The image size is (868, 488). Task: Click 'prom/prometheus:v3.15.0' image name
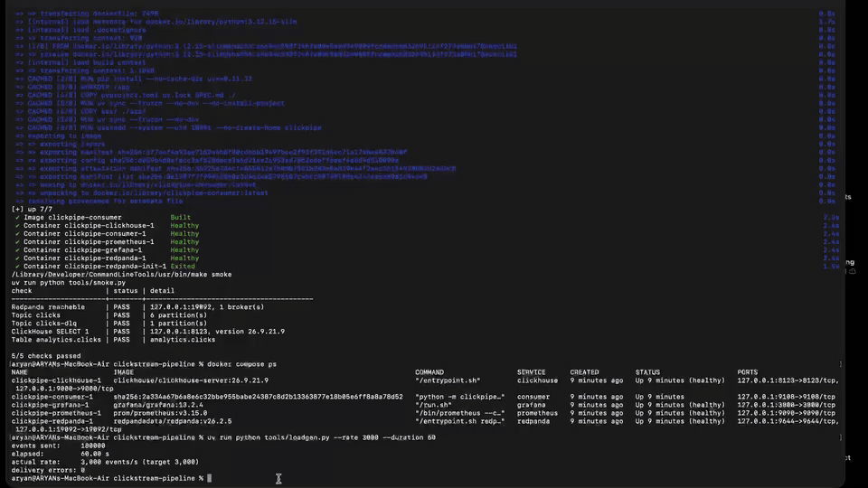tap(160, 413)
